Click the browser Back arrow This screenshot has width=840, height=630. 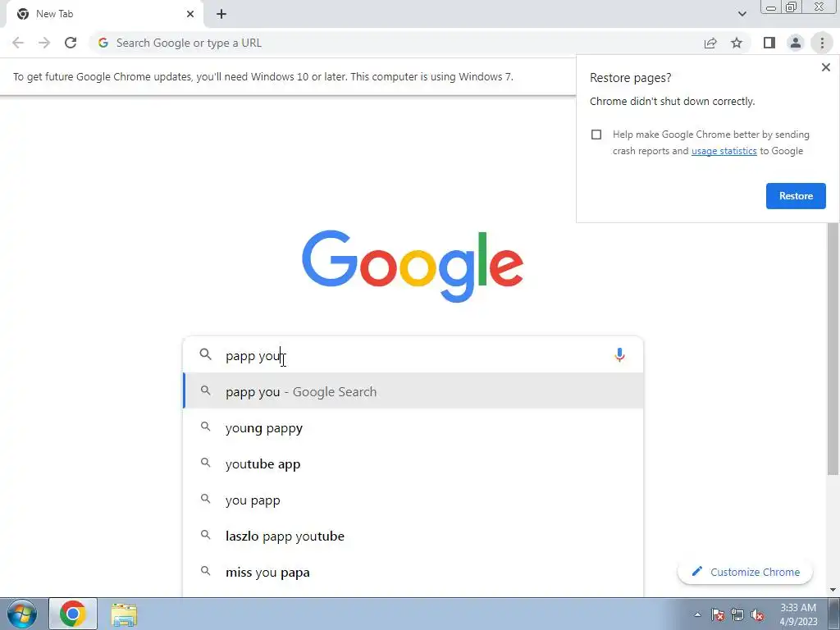pos(18,43)
